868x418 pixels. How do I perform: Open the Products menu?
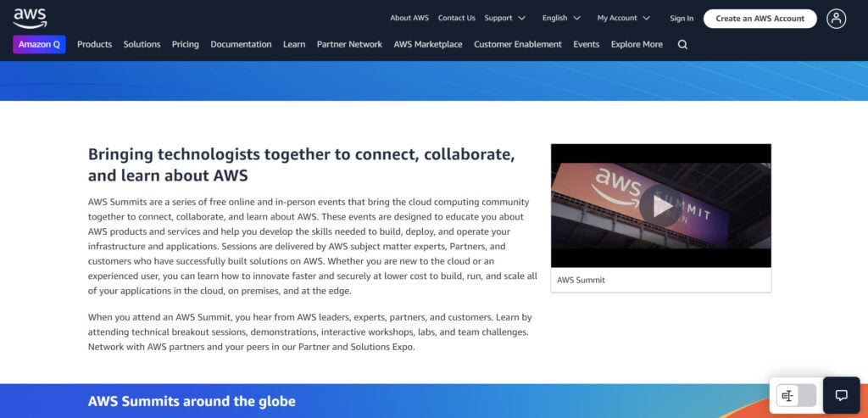(x=95, y=44)
